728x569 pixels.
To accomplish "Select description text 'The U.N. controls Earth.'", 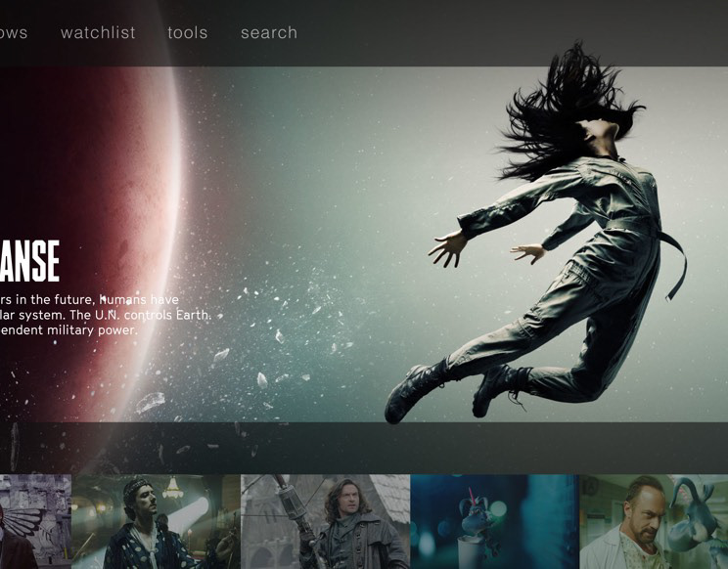I will click(140, 315).
